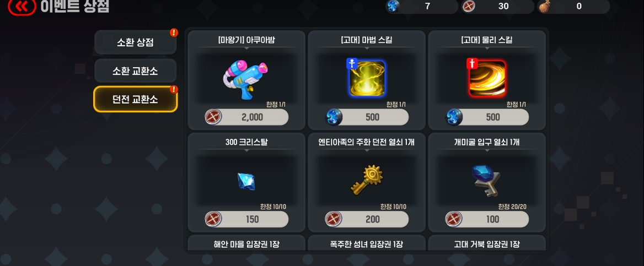Buy 300 crystals for 150 coins
This screenshot has height=266, width=644.
click(246, 219)
